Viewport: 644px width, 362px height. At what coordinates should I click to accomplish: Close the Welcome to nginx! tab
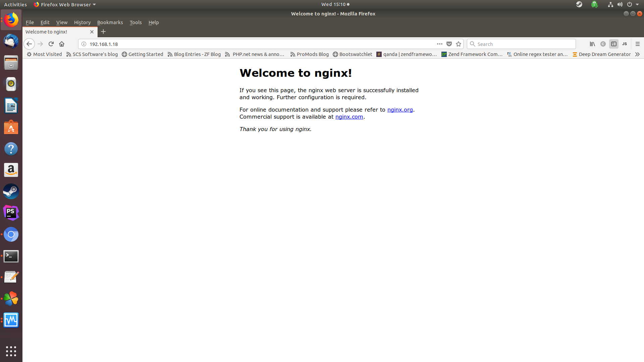pos(92,32)
